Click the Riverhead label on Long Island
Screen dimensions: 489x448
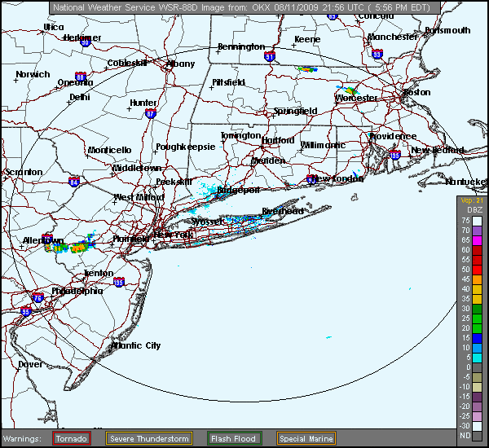click(283, 211)
